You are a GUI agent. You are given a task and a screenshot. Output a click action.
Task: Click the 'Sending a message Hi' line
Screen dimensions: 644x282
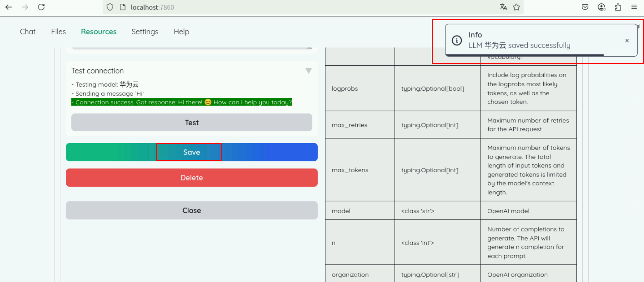pyautogui.click(x=107, y=93)
